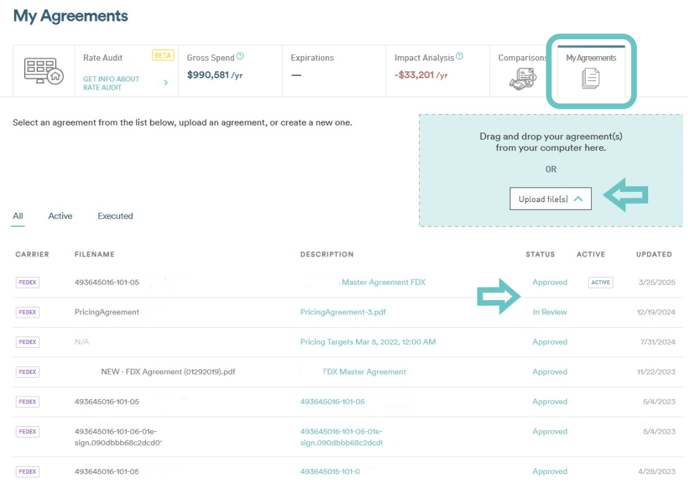Switch to the Active tab
688x483 pixels.
pos(60,216)
